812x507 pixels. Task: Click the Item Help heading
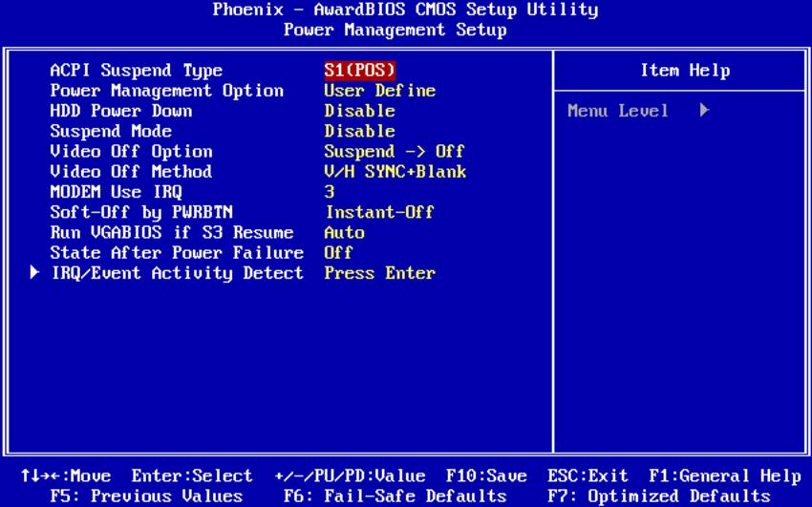[685, 71]
